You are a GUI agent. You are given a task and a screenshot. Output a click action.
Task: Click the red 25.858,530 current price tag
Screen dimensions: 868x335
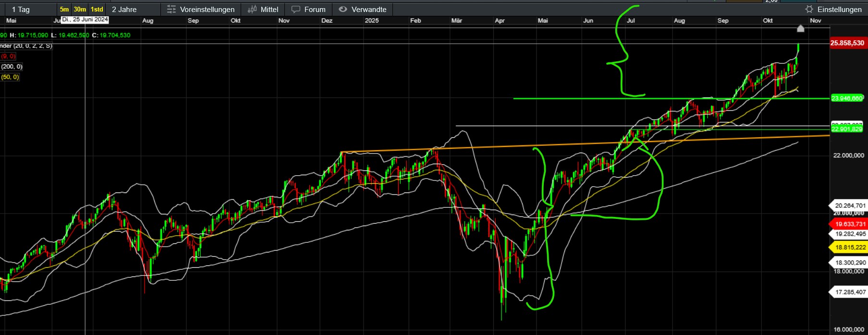point(847,43)
